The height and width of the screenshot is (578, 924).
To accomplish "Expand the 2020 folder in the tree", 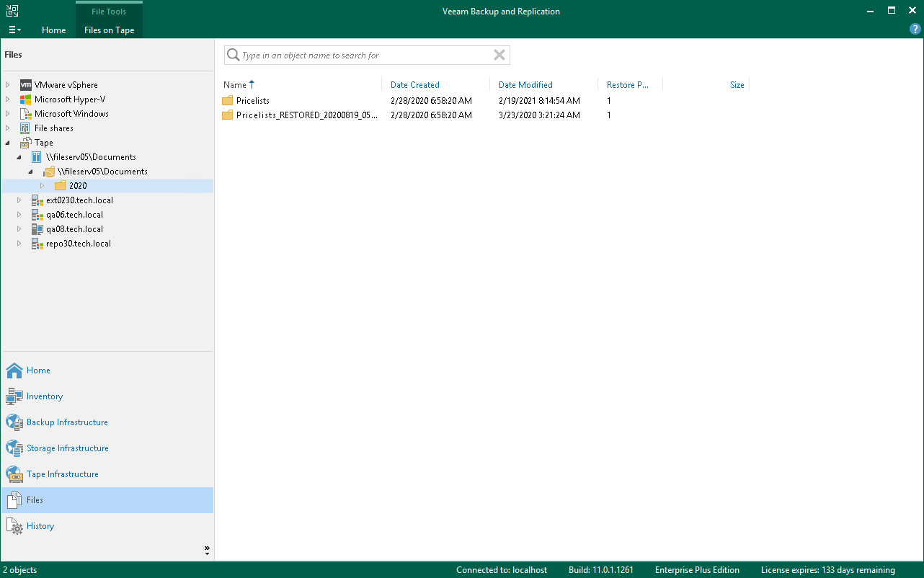I will pos(42,185).
